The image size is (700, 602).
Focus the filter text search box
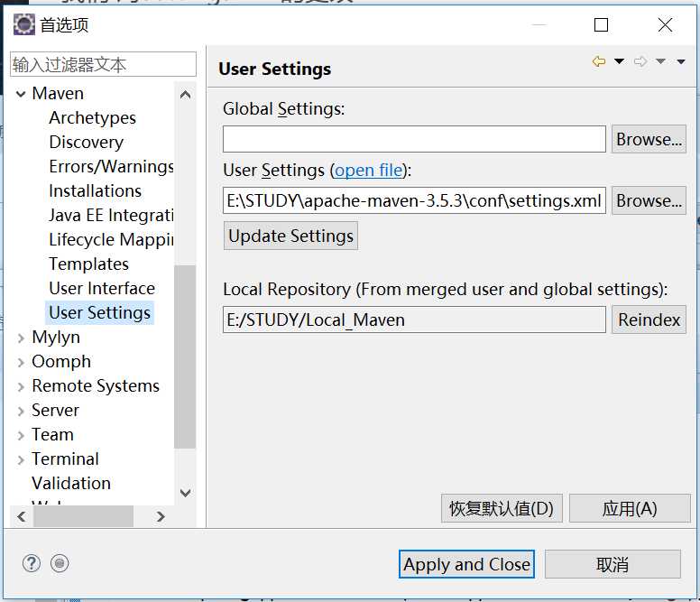point(103,64)
